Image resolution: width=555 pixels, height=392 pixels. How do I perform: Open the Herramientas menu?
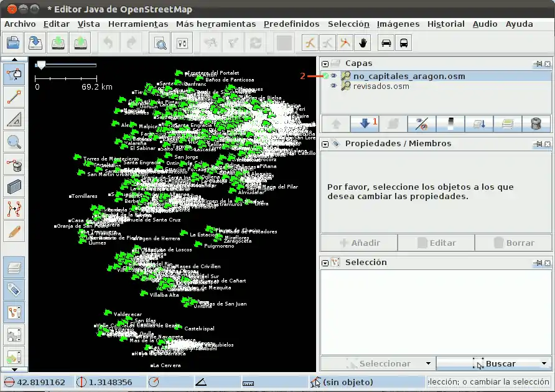point(138,24)
